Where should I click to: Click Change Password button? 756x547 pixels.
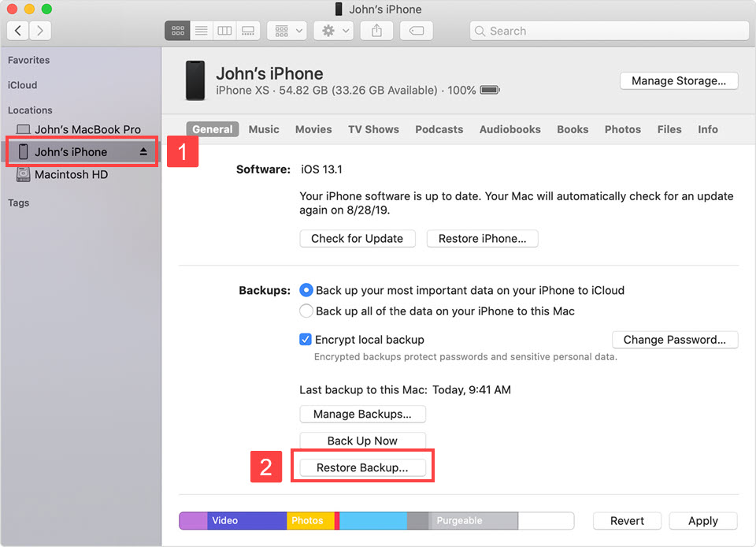click(675, 340)
